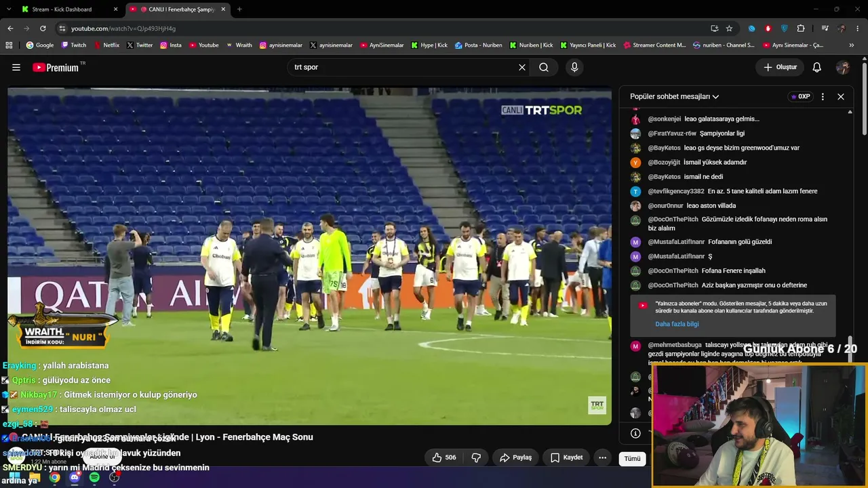Clear the 'trt spor' search text
The image size is (868, 488).
[522, 67]
